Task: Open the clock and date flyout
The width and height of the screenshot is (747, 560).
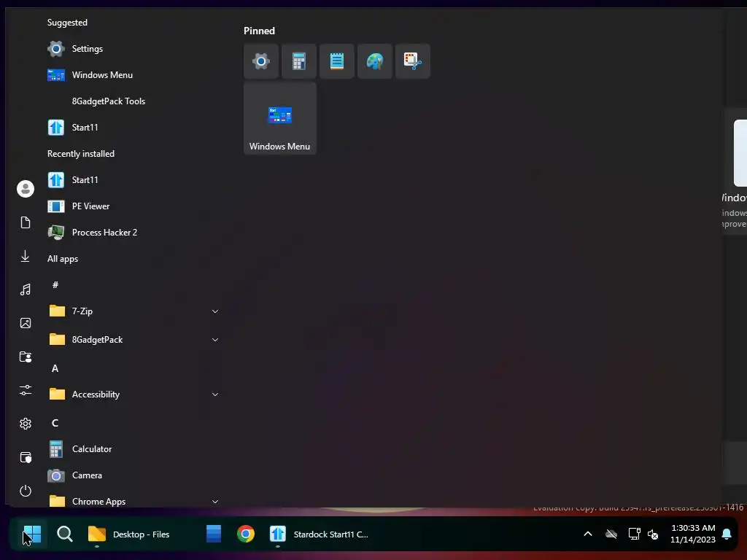Action: [693, 534]
